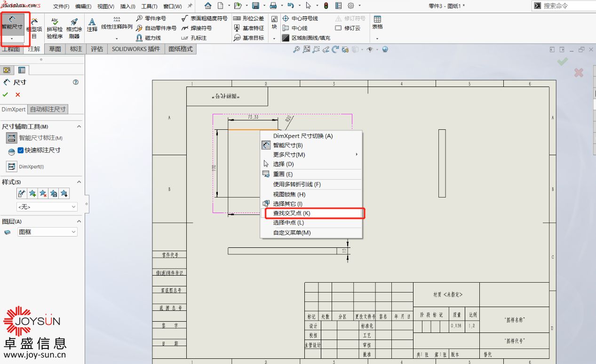Insert a 孔标注 hole callout
The height and width of the screenshot is (364, 596).
[x=194, y=38]
